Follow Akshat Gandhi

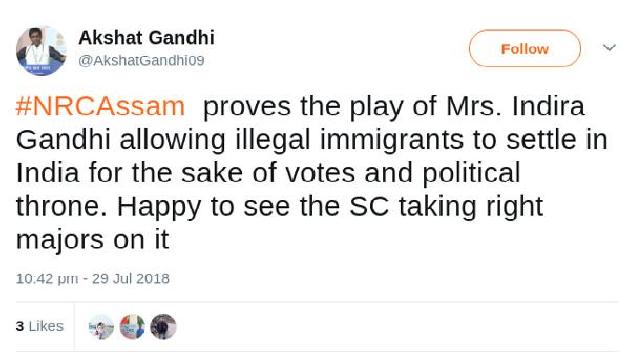point(525,48)
